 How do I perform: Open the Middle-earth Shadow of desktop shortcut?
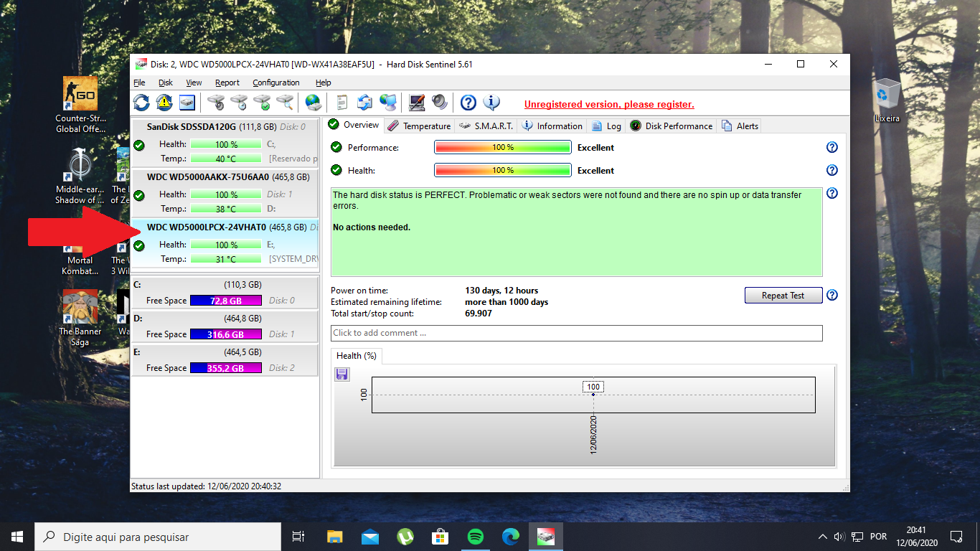coord(80,176)
